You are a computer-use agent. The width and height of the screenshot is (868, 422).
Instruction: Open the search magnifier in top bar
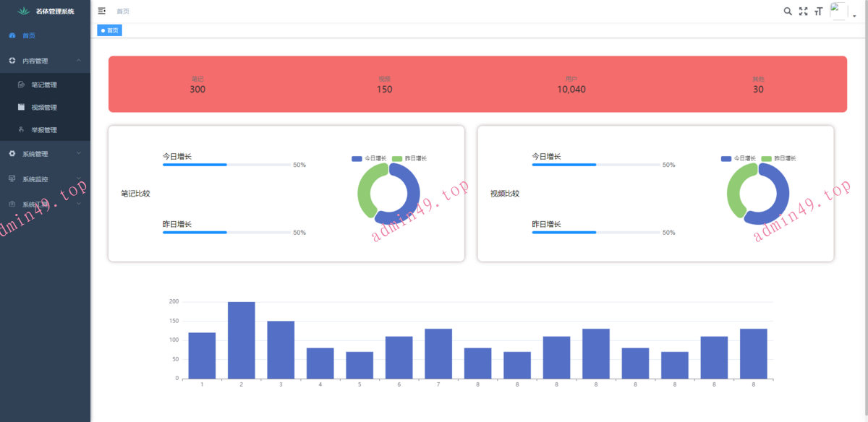pyautogui.click(x=788, y=11)
